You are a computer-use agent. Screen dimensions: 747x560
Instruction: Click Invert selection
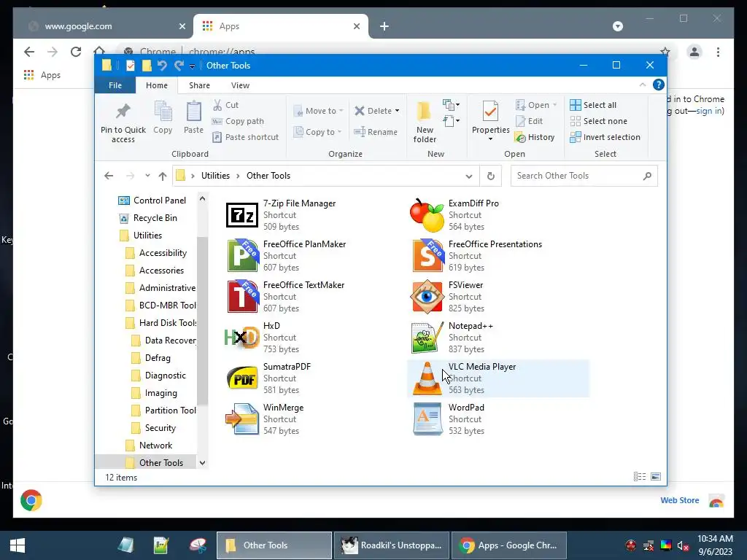(605, 137)
